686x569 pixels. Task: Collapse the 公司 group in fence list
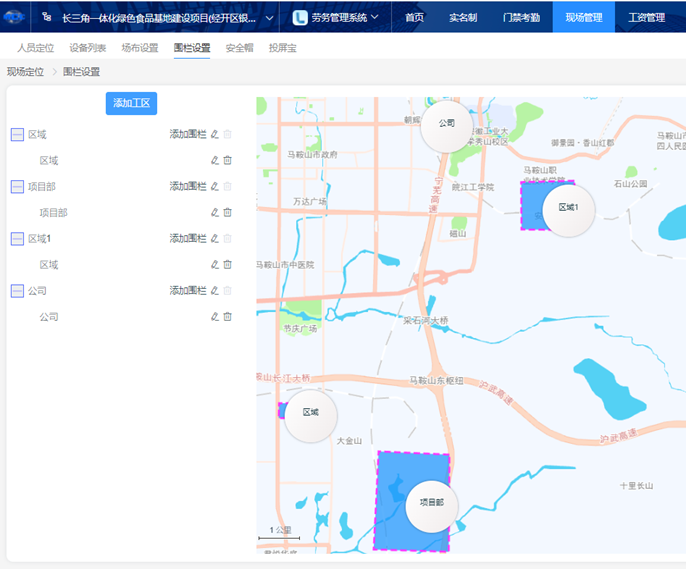point(17,290)
